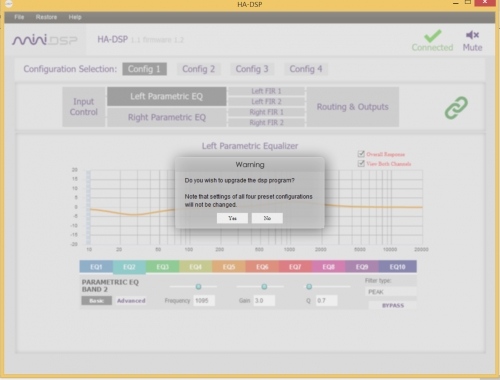Open the Restore menu

pyautogui.click(x=46, y=17)
